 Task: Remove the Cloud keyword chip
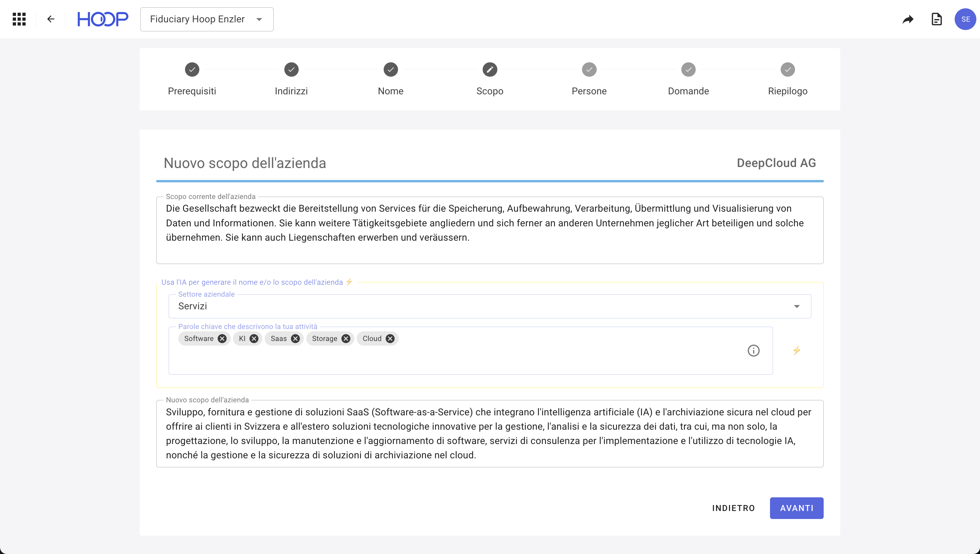(x=390, y=339)
